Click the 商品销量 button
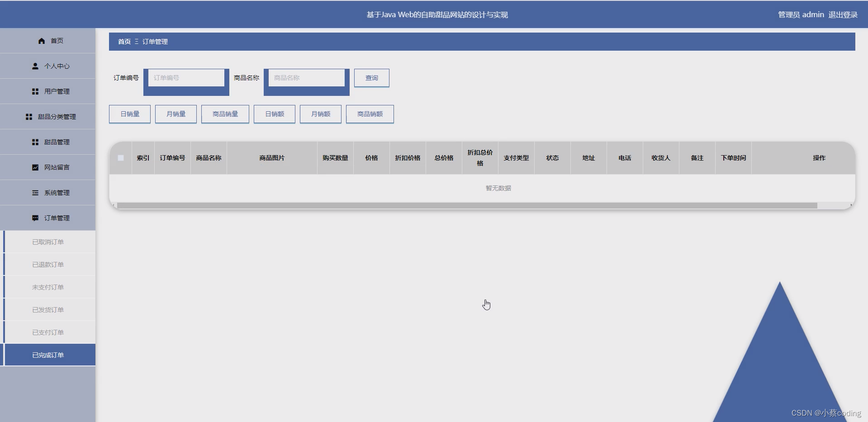Viewport: 868px width, 422px height. (x=225, y=114)
